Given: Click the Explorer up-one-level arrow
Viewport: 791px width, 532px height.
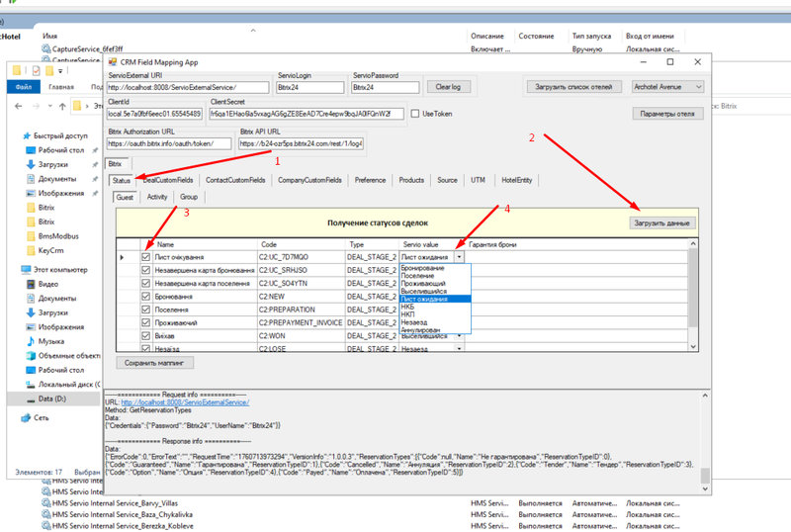Looking at the screenshot, I should click(x=60, y=106).
